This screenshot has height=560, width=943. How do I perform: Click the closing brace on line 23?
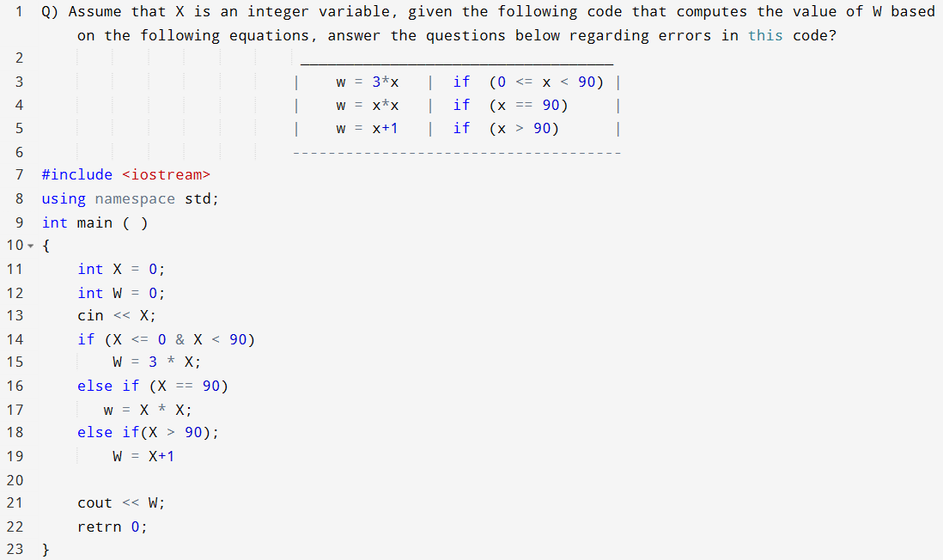tap(46, 549)
